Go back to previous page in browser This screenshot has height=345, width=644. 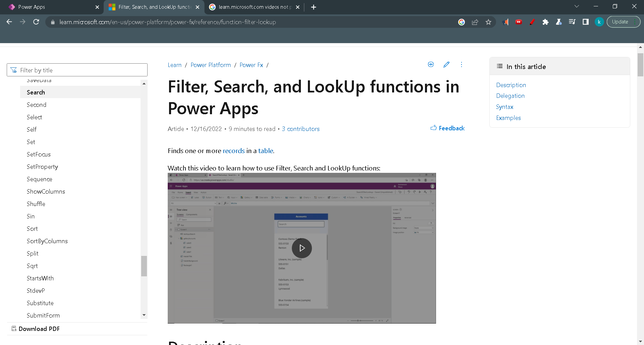point(9,22)
